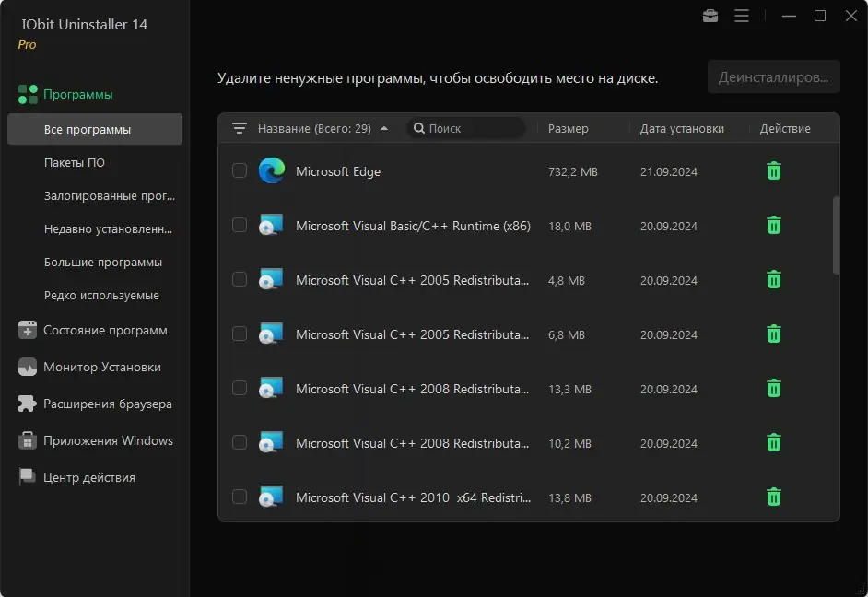
Task: Open the Большие программы list
Action: (96, 262)
